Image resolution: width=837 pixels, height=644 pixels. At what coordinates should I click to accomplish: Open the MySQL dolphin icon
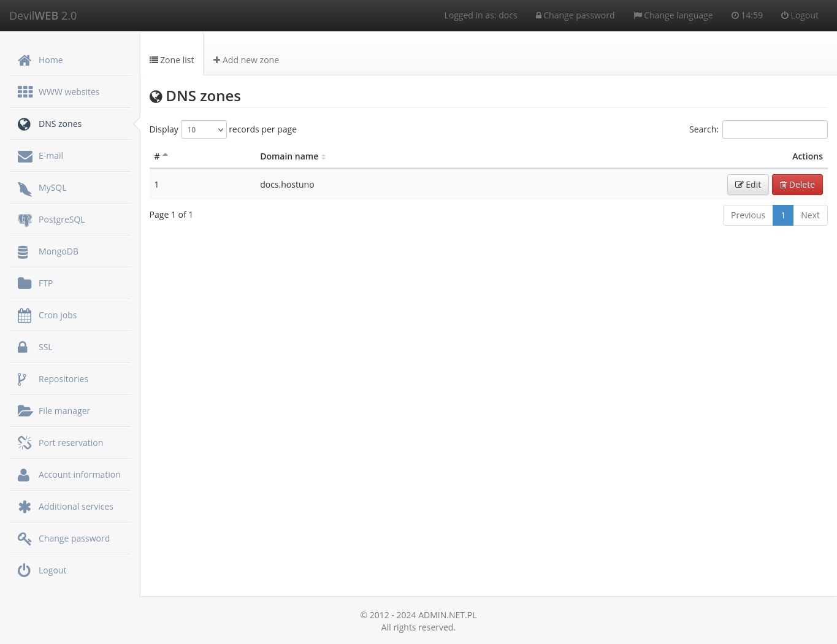[x=25, y=188]
